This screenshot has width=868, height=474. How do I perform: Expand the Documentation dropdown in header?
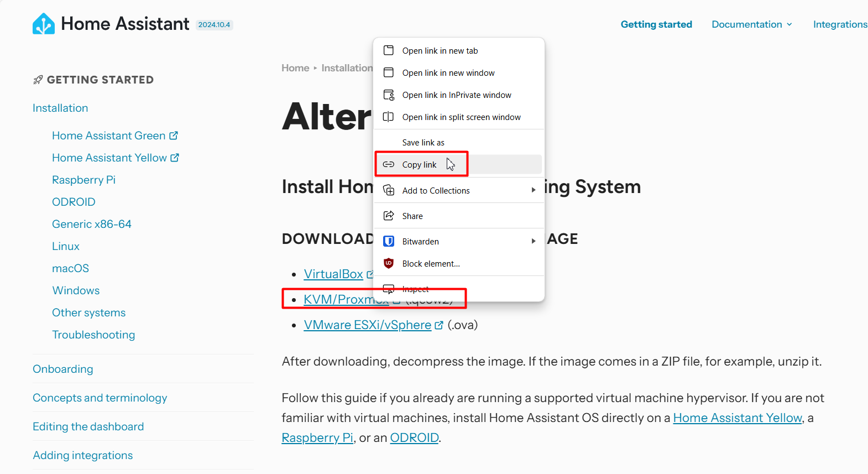point(752,24)
